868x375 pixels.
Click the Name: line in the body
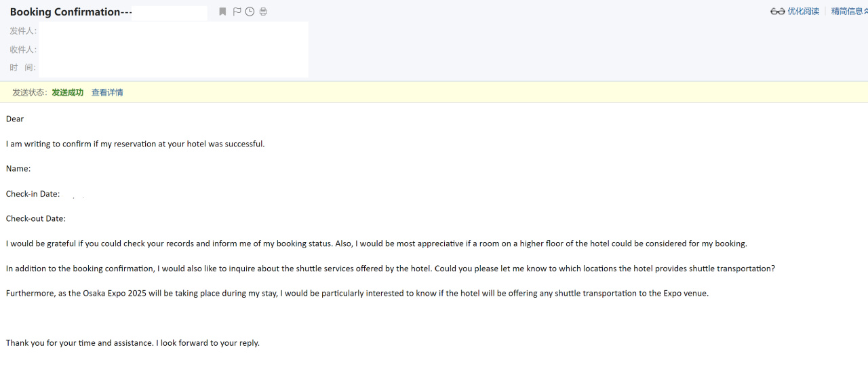[18, 168]
